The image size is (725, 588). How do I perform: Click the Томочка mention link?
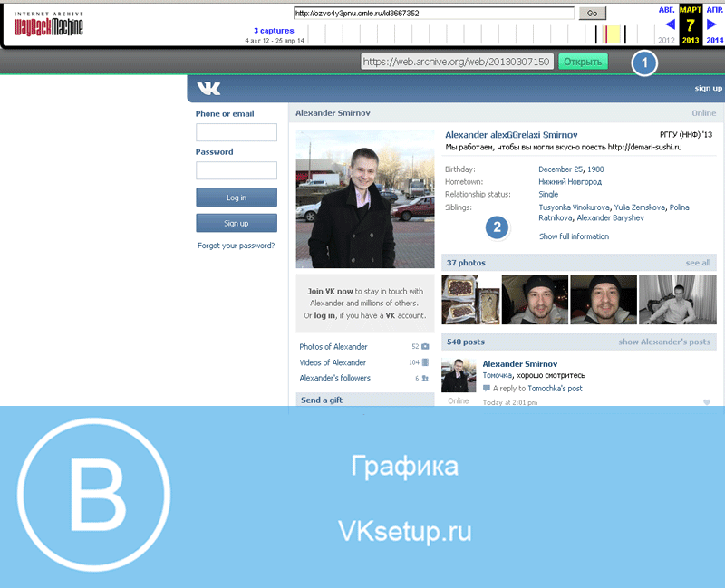497,375
